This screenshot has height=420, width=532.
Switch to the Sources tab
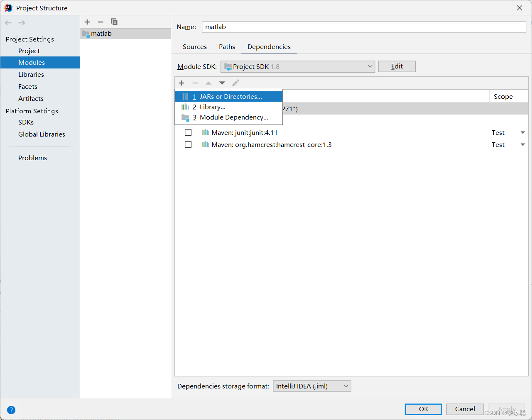pos(195,46)
